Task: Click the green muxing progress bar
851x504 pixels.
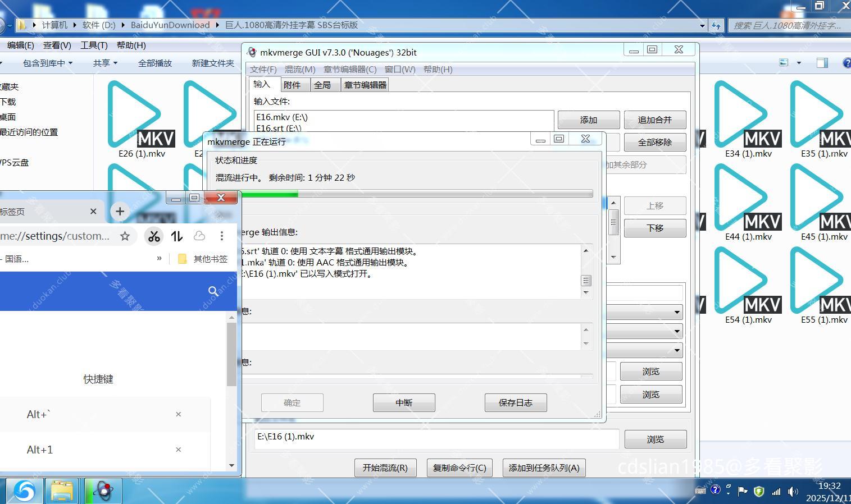Action: (270, 194)
